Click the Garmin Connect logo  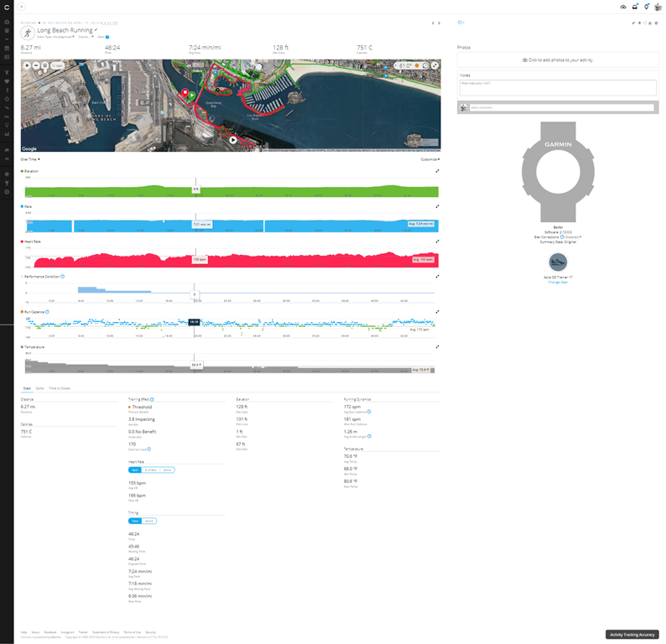pyautogui.click(x=7, y=7)
